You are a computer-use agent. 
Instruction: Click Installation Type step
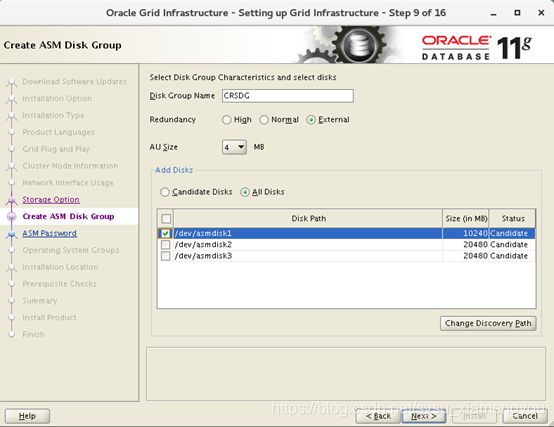[53, 115]
